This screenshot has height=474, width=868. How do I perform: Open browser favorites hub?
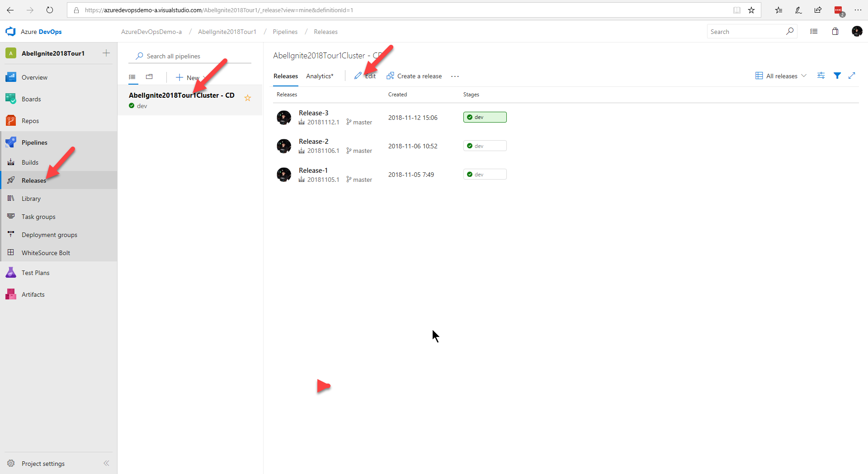click(x=778, y=10)
